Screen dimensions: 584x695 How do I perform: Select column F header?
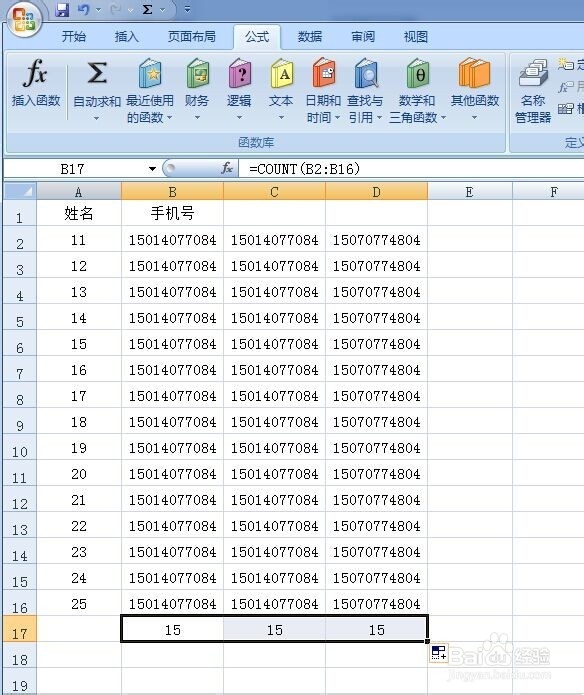pyautogui.click(x=549, y=192)
